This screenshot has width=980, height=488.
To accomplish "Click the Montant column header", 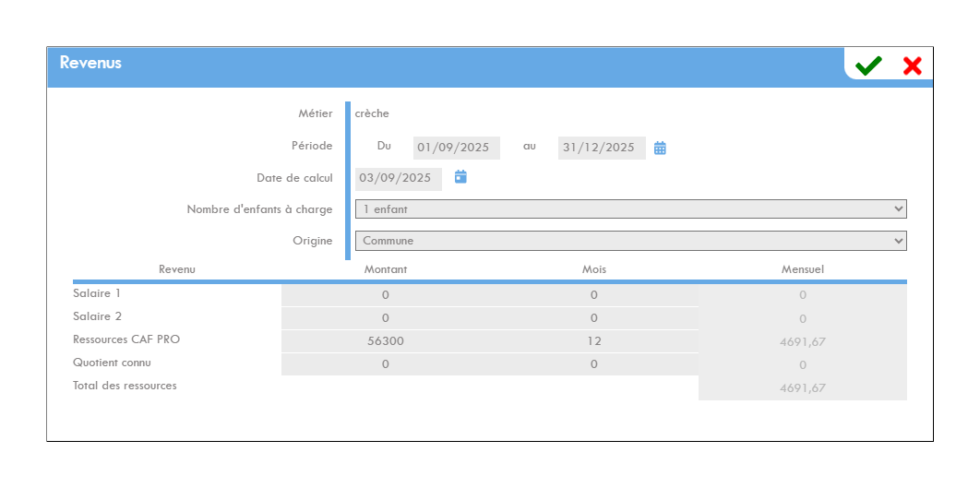I will click(386, 269).
